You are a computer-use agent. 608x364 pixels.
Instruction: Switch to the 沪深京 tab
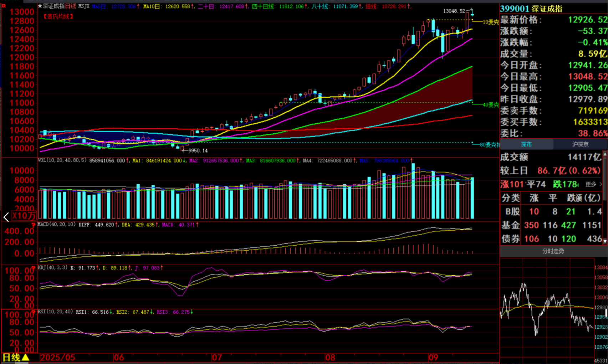(580, 144)
